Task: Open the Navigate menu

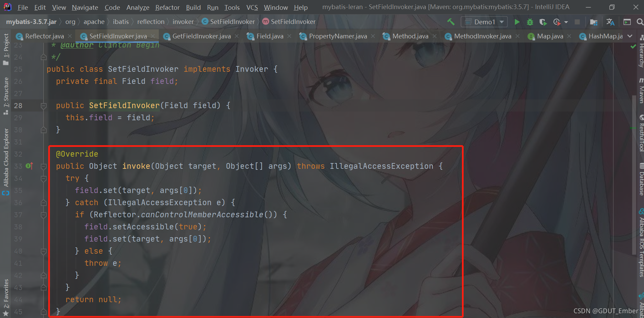Action: pyautogui.click(x=85, y=7)
